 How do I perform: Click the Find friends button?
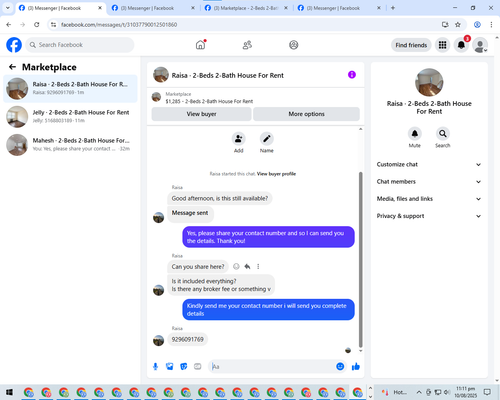[x=411, y=45]
